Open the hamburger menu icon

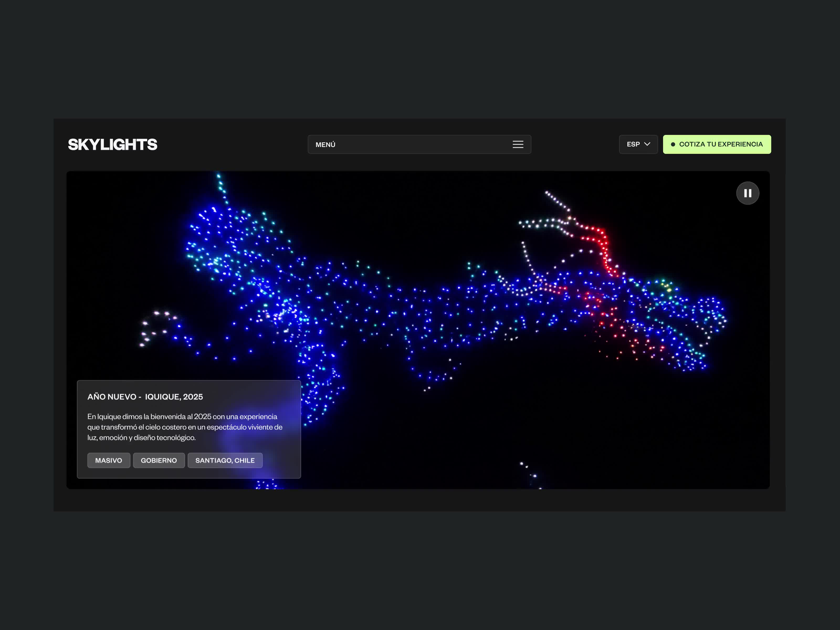[518, 144]
